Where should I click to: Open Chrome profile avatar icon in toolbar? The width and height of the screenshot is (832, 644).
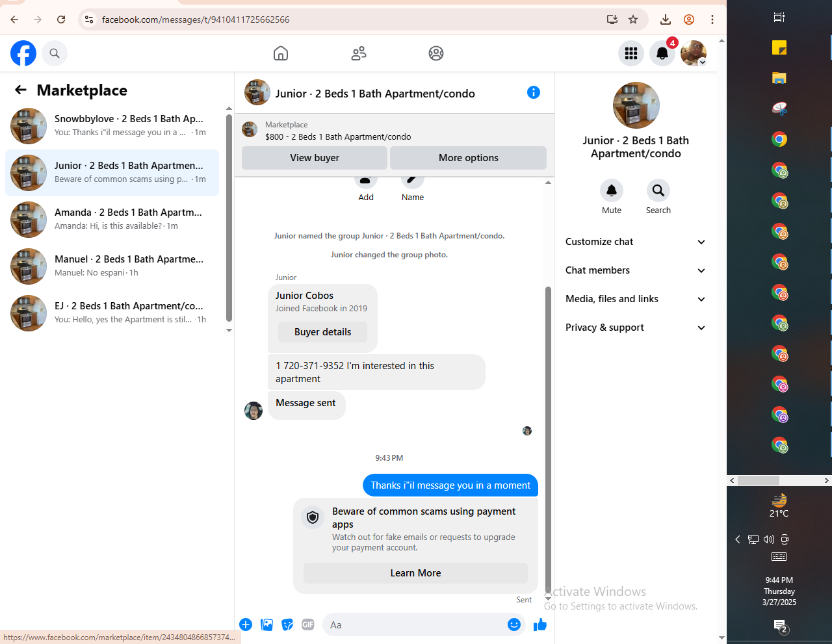689,19
